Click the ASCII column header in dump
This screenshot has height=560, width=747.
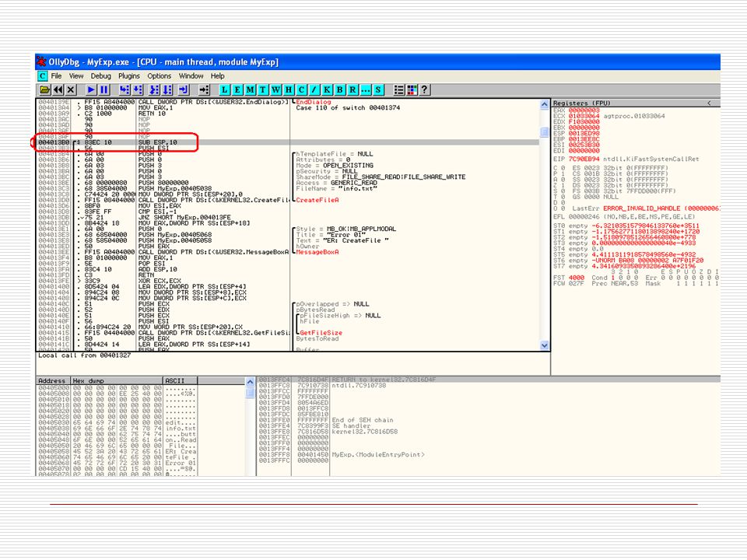[x=180, y=380]
